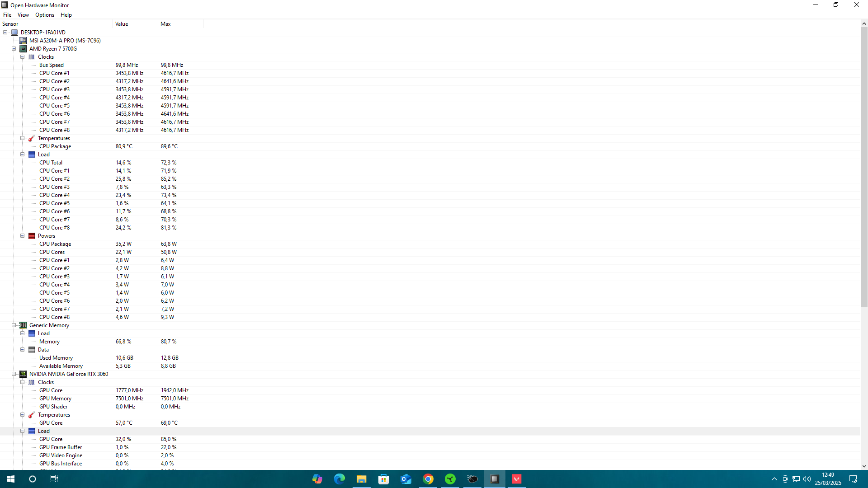Viewport: 868px width, 488px height.
Task: Click the Sensor column header
Action: tap(57, 24)
